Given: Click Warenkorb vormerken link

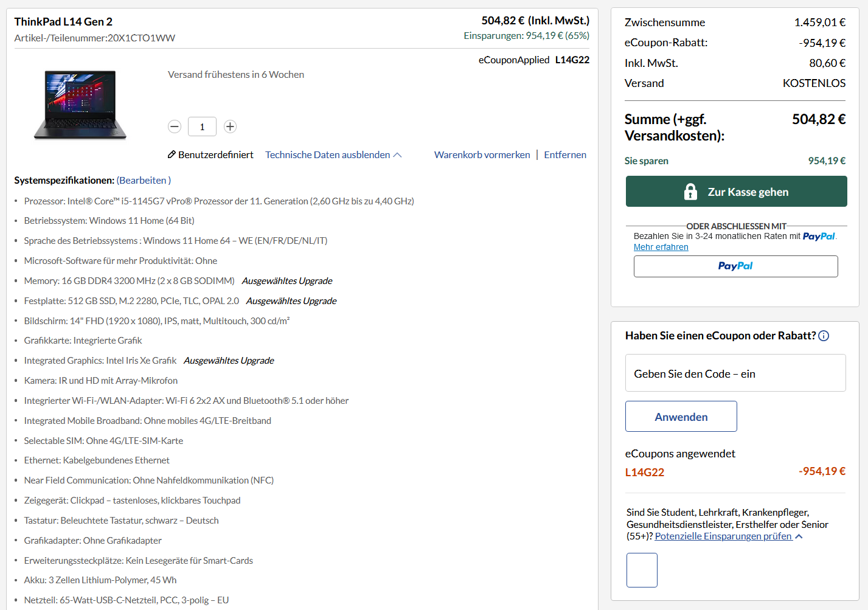Looking at the screenshot, I should 482,154.
